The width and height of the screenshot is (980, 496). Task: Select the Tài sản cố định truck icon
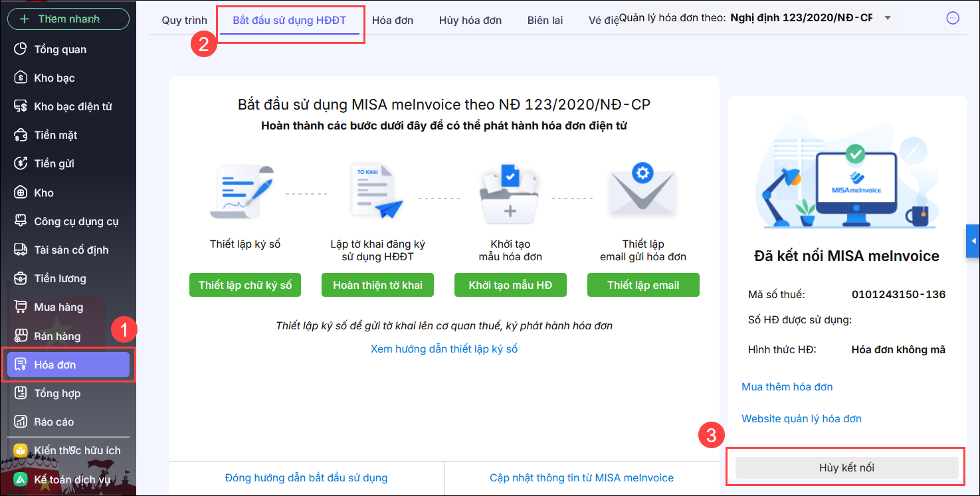click(x=21, y=250)
